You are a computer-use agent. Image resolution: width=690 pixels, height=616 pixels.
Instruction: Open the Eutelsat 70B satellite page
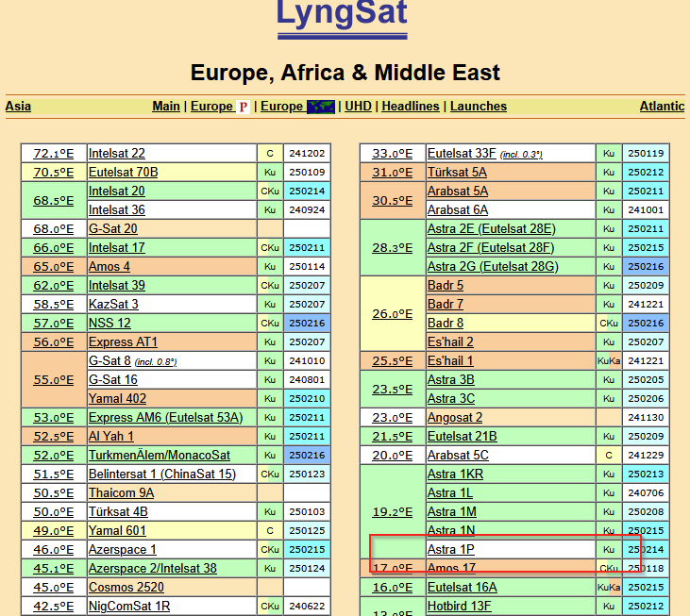point(124,173)
